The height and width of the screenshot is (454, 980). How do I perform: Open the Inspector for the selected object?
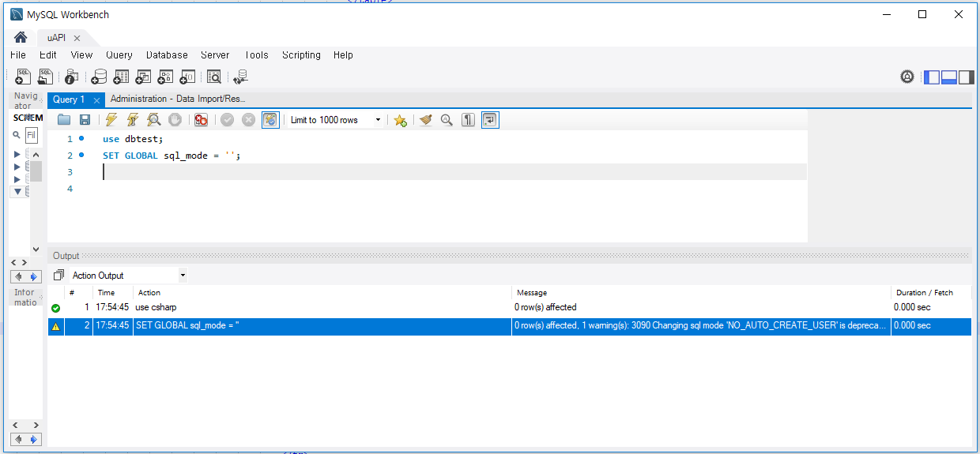tap(72, 77)
